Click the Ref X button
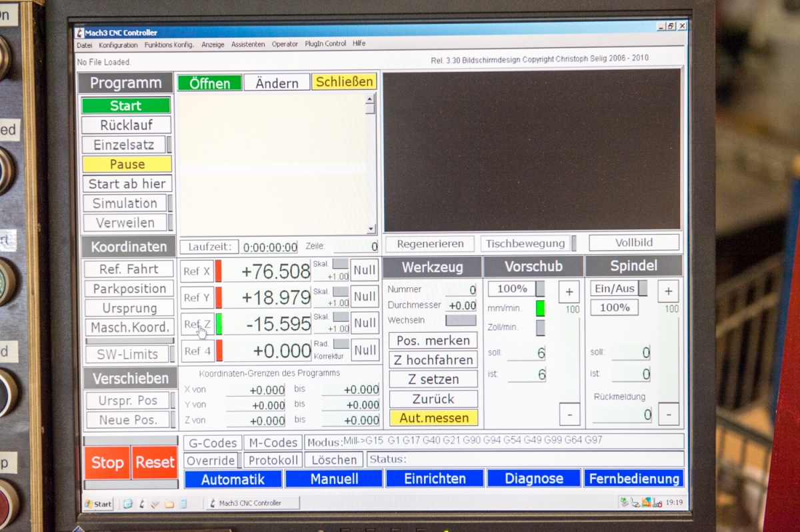 [197, 271]
